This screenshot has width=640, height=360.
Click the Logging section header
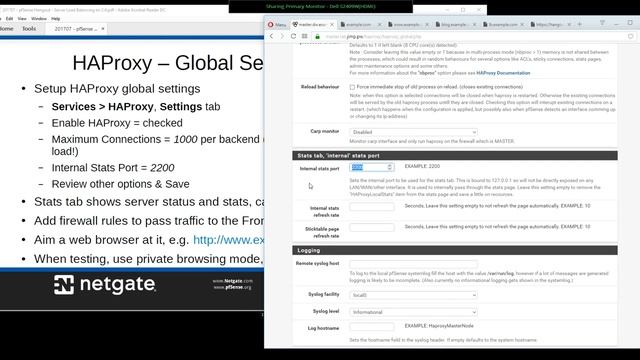pos(455,250)
